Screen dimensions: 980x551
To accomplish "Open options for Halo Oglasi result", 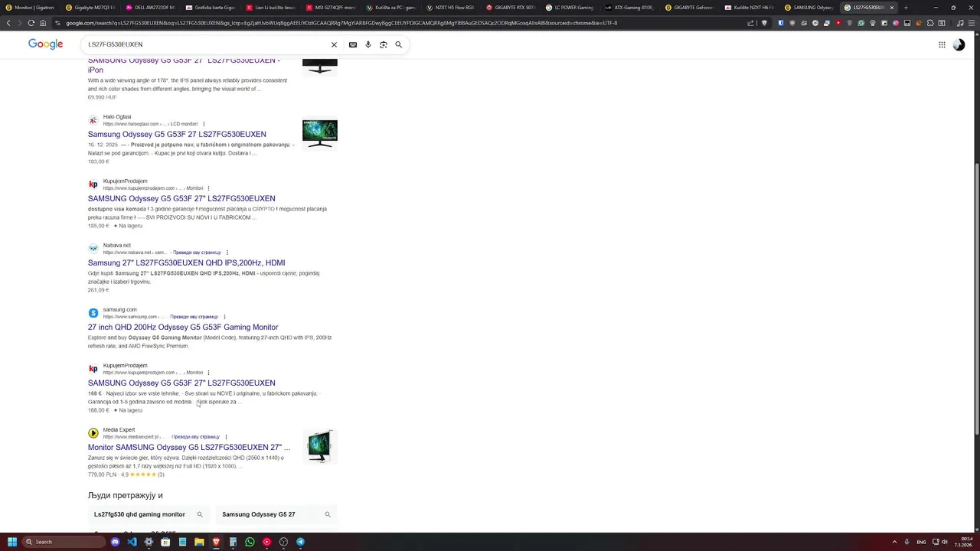I will [x=204, y=124].
